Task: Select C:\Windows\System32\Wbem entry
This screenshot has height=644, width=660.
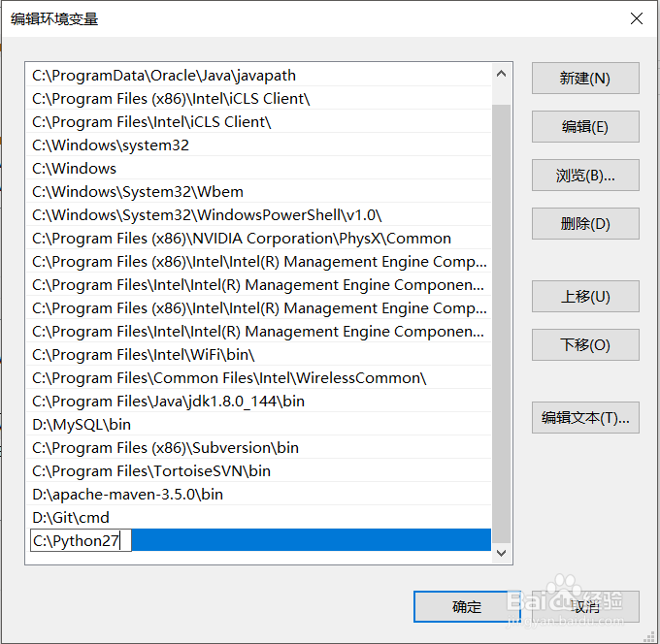Action: click(x=258, y=191)
